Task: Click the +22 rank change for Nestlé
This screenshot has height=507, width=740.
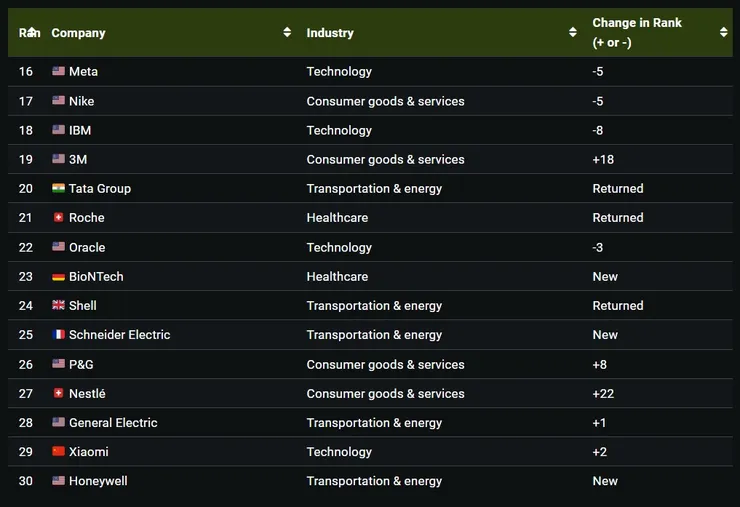Action: click(x=603, y=394)
